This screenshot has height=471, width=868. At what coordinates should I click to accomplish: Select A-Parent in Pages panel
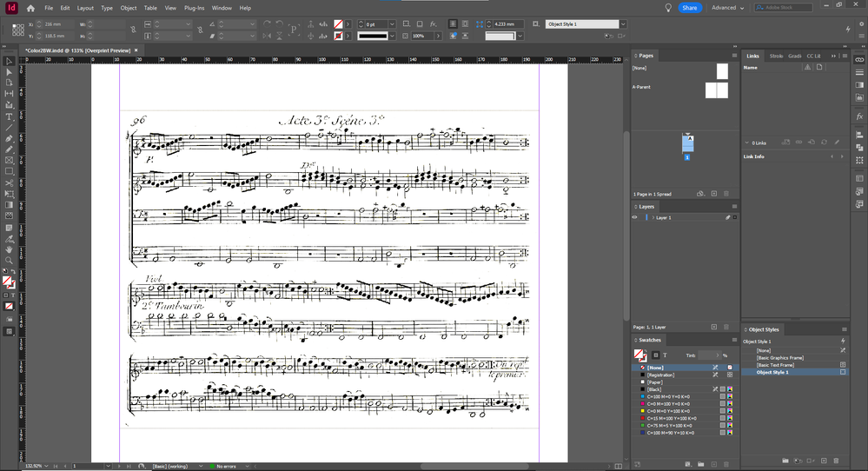click(x=641, y=87)
